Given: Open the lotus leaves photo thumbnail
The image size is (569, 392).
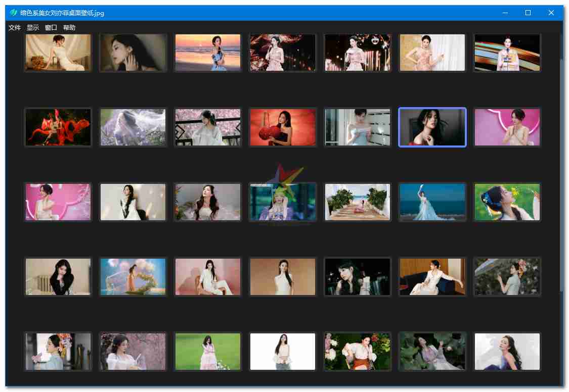Looking at the screenshot, I should (432, 352).
